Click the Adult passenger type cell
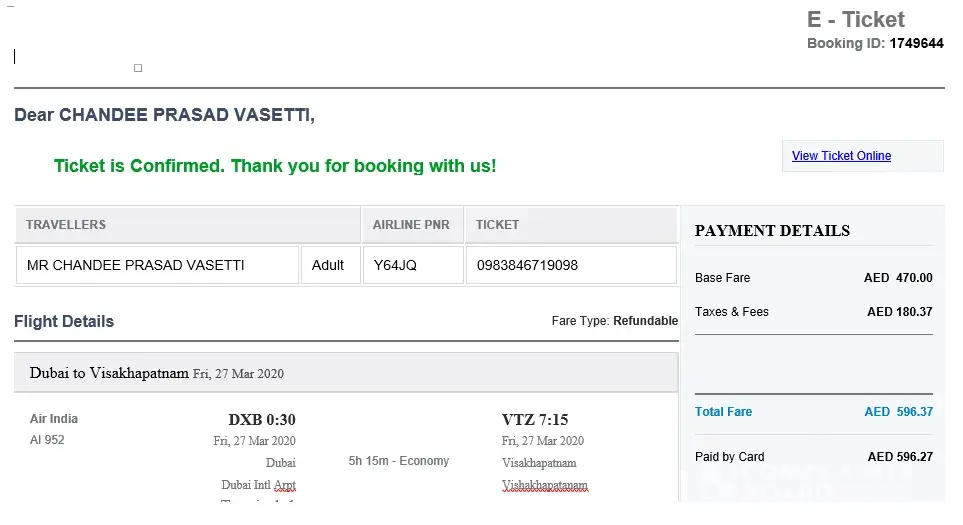This screenshot has width=963, height=525. pos(328,266)
